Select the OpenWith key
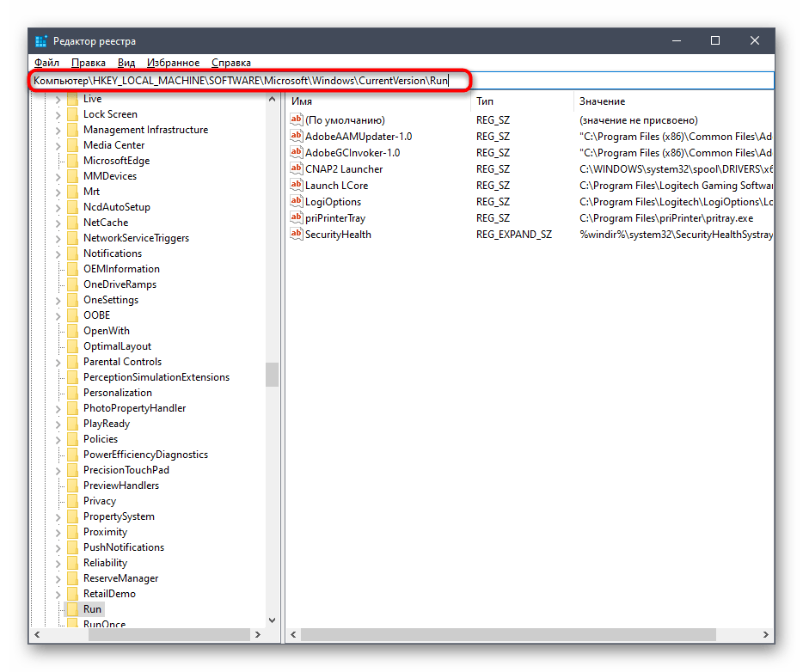Viewport: 803px width, 672px height. 107,331
